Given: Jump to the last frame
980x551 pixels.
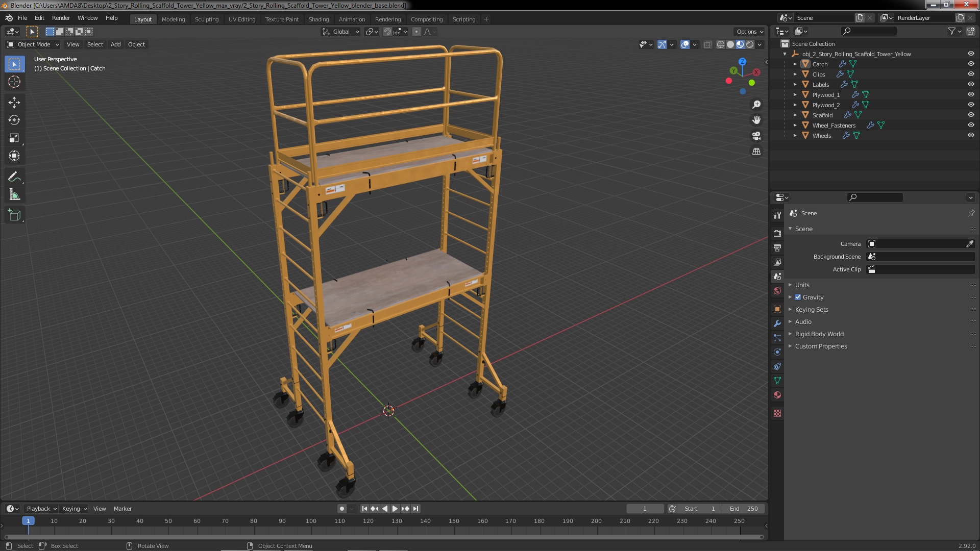Looking at the screenshot, I should 415,509.
